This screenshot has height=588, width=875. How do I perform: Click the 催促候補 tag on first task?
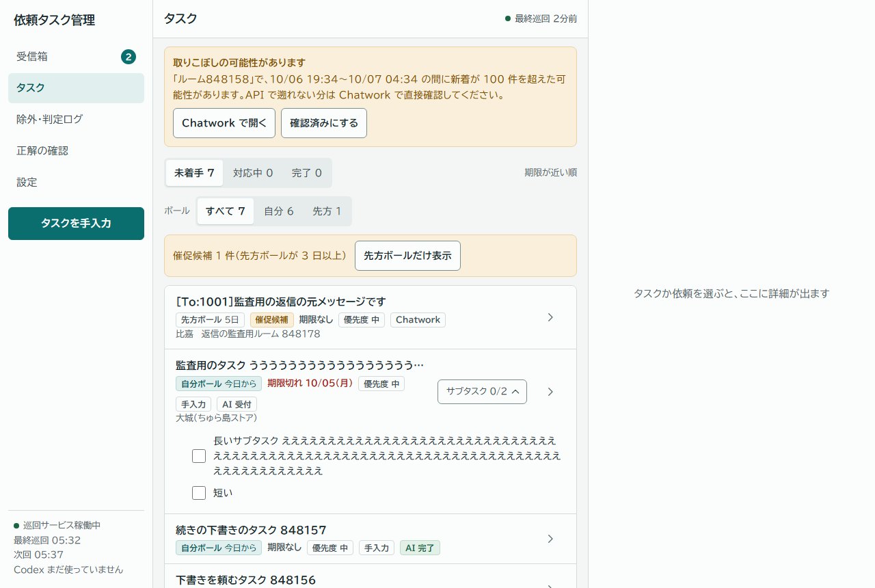272,320
